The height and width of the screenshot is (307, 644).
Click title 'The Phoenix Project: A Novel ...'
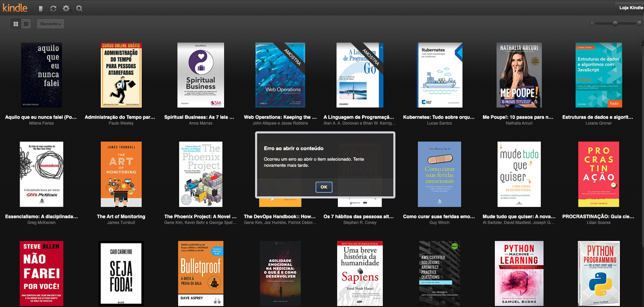point(200,216)
